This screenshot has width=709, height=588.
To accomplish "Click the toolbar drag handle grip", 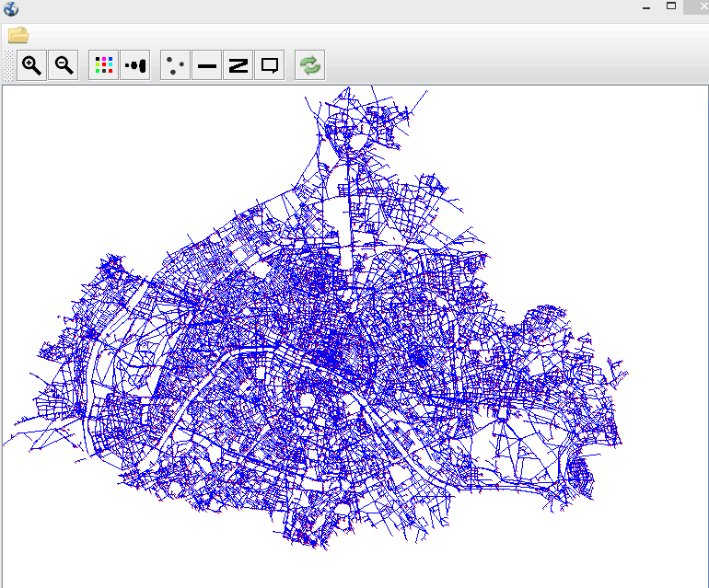I will (x=8, y=65).
